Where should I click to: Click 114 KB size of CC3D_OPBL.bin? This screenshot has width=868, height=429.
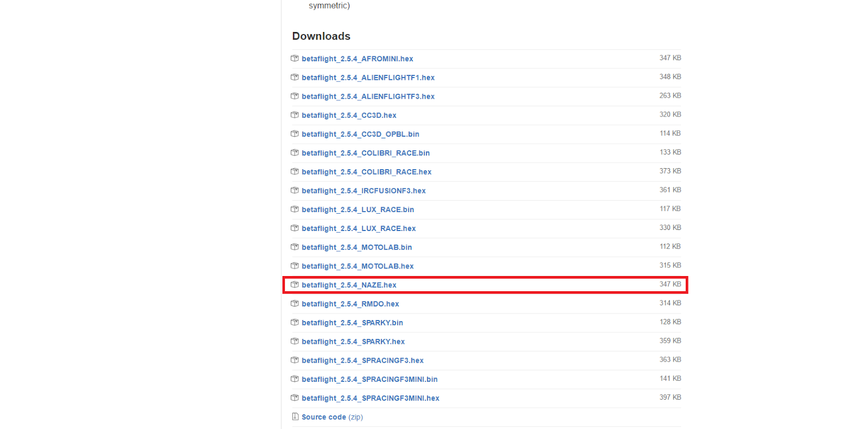tap(670, 133)
